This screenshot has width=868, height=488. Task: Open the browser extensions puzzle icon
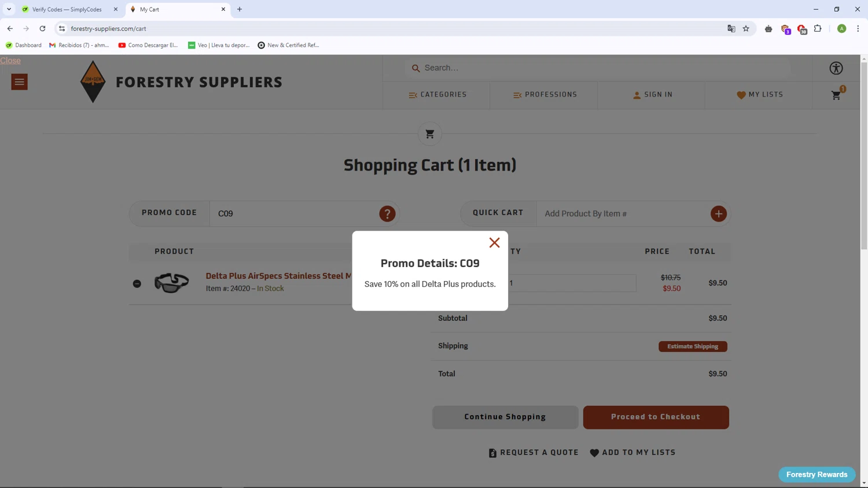[x=818, y=28]
